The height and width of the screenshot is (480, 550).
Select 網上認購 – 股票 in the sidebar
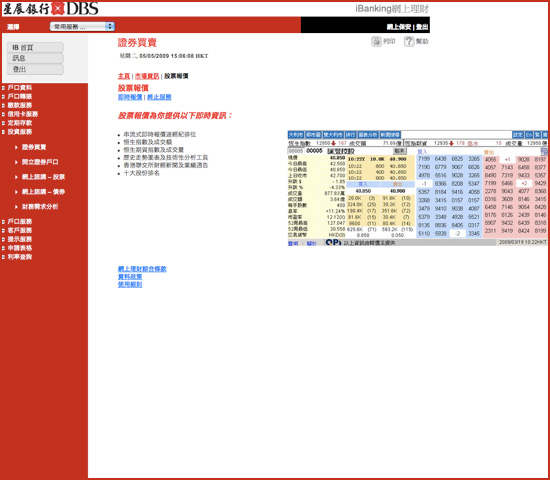43,177
